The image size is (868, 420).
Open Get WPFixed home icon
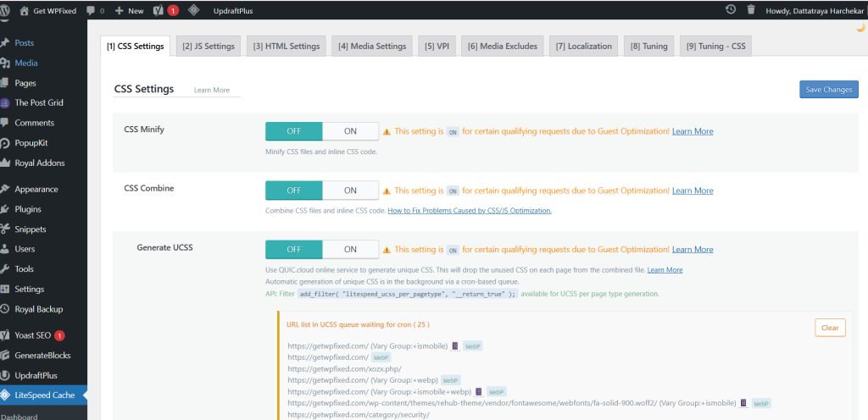coord(24,10)
